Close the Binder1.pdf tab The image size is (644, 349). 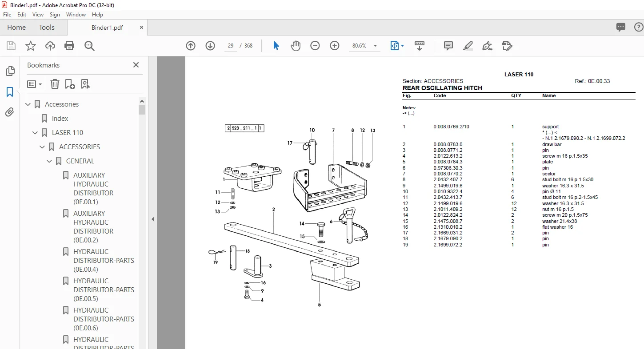pyautogui.click(x=142, y=28)
